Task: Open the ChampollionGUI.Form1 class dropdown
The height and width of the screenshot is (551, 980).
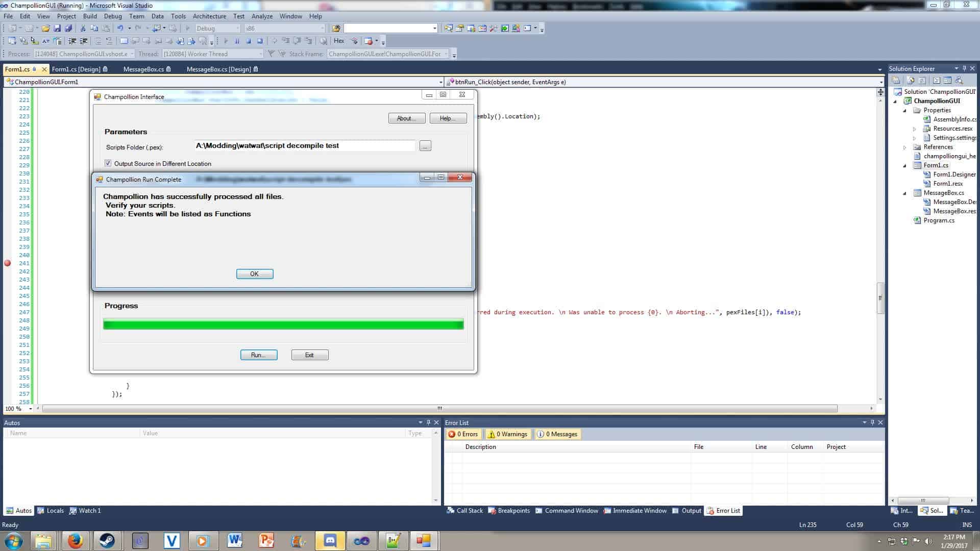Action: click(x=224, y=82)
